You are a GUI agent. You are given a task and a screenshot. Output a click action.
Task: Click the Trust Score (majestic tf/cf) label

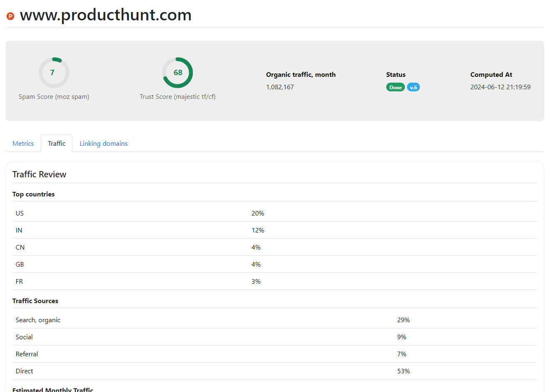click(x=178, y=97)
